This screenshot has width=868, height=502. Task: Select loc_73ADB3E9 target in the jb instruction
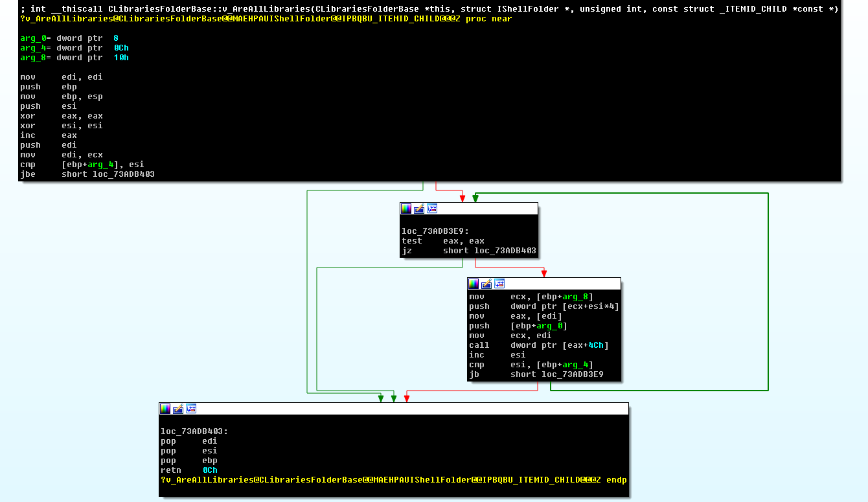[574, 374]
